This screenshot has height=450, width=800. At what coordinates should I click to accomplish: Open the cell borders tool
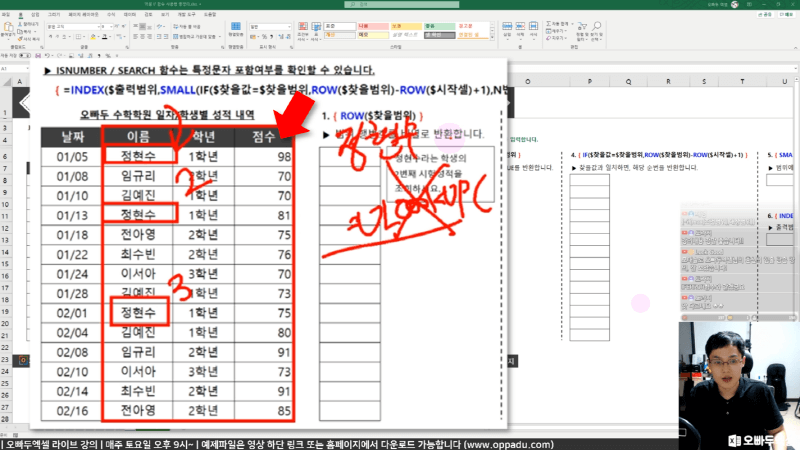(x=79, y=37)
